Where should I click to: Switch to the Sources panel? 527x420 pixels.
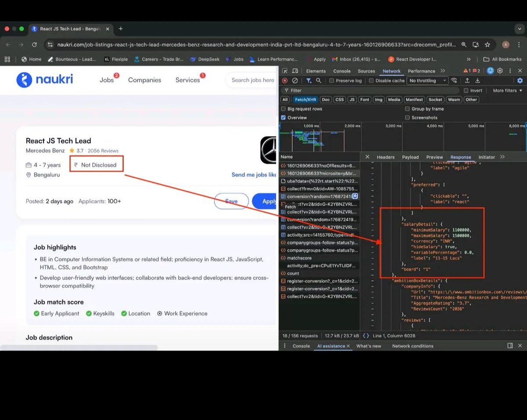click(366, 71)
